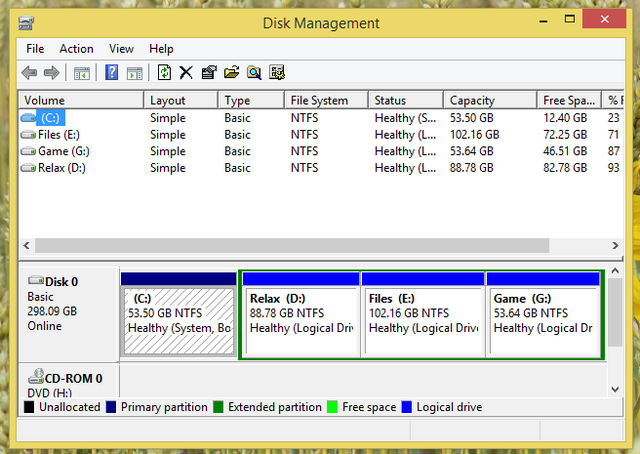Viewport: 640px width, 454px height.
Task: Minimize the Disk Management window
Action: pyautogui.click(x=543, y=19)
